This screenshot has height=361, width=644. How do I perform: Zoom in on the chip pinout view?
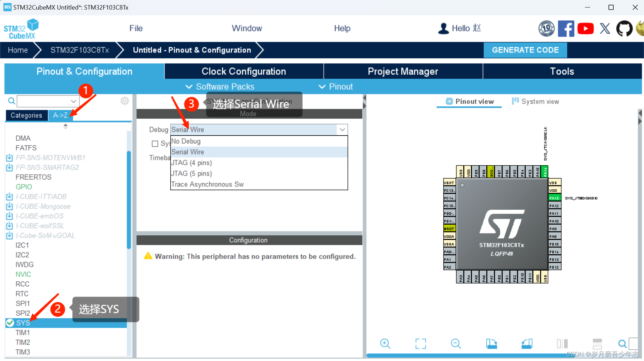point(385,343)
